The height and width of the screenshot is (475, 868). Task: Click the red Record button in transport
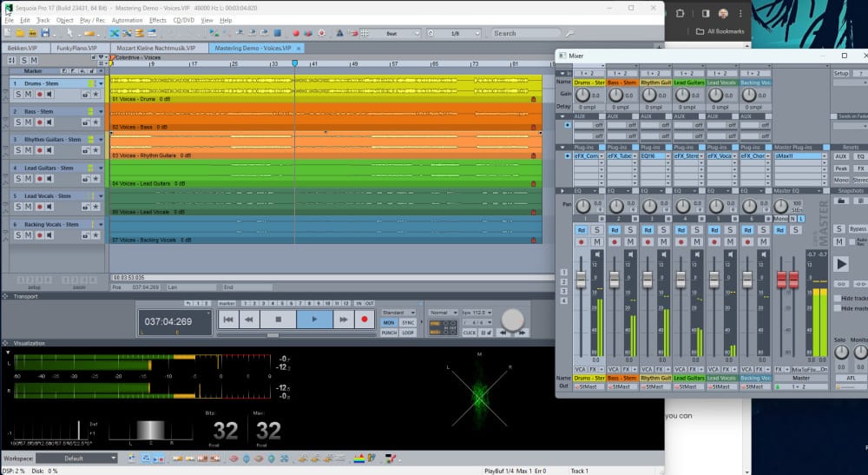tap(365, 320)
